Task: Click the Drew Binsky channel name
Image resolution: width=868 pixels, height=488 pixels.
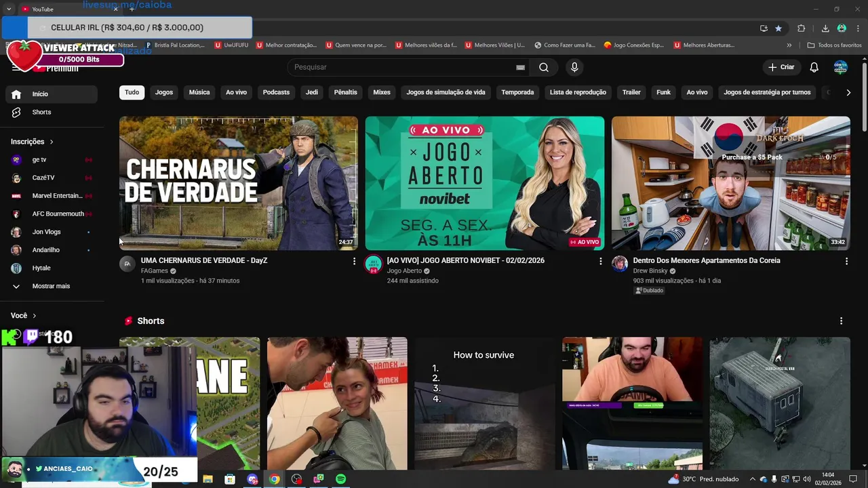Action: coord(650,271)
